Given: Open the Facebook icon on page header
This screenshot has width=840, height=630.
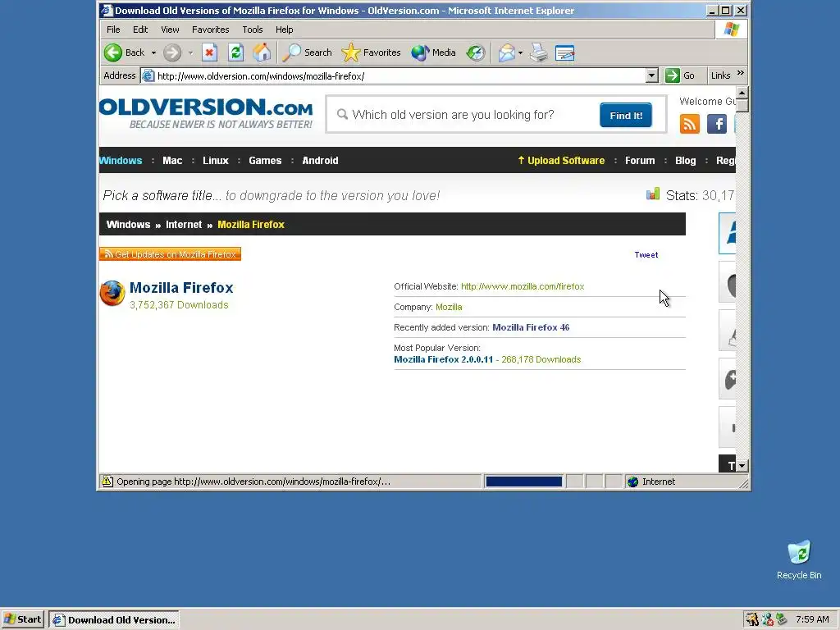Looking at the screenshot, I should pyautogui.click(x=717, y=124).
